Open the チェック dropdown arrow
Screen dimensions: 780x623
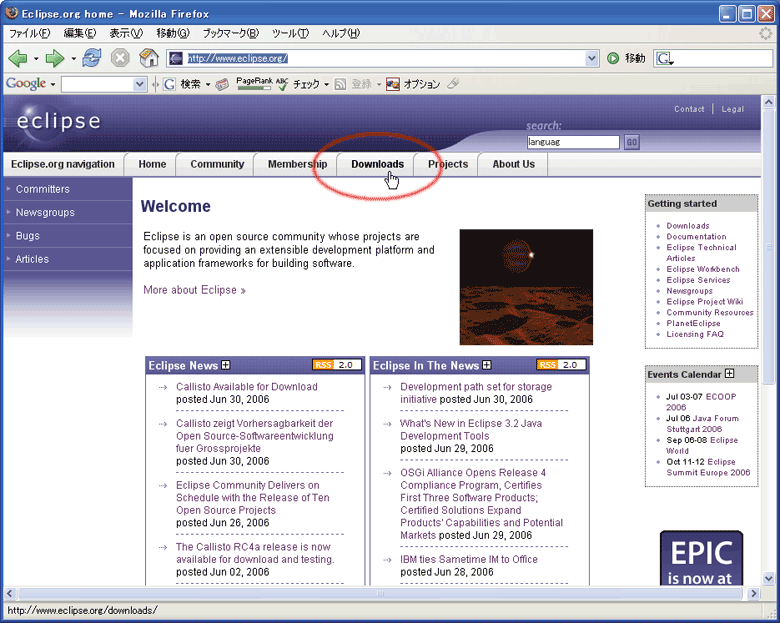tap(326, 84)
